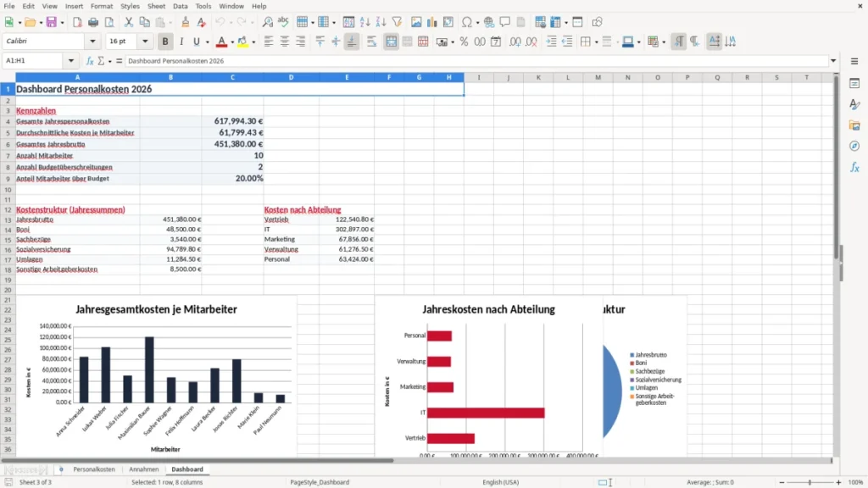Open the Data menu
Viewport: 868px width, 488px height.
coord(180,6)
